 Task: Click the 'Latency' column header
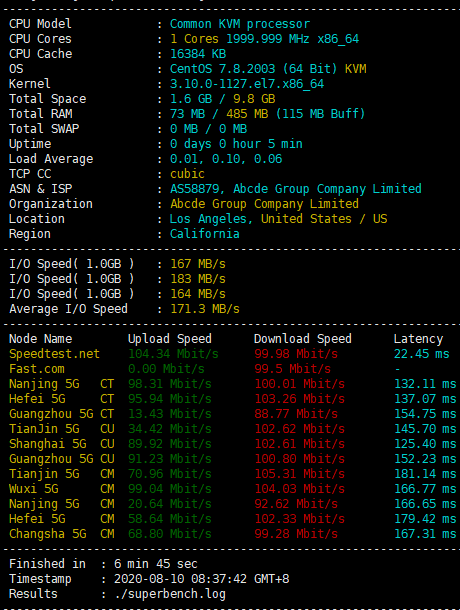click(418, 339)
